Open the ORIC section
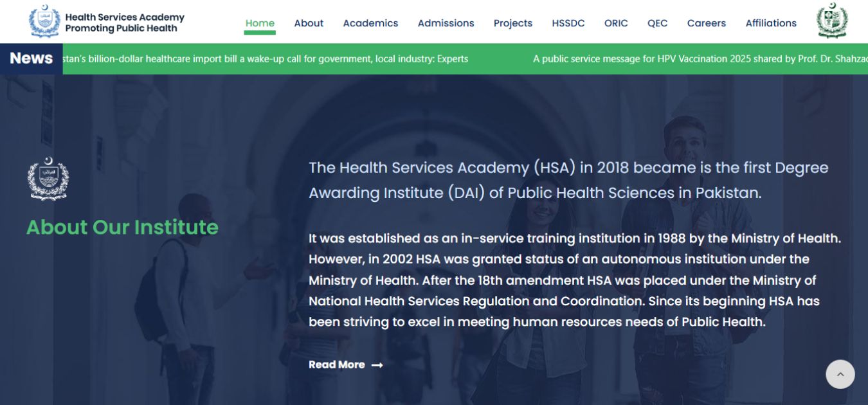This screenshot has height=405, width=868. pyautogui.click(x=615, y=22)
